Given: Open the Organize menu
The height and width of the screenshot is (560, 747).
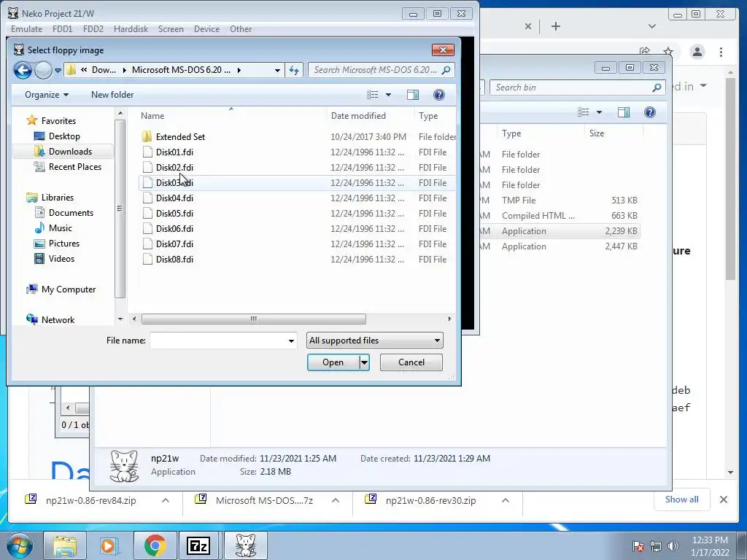Looking at the screenshot, I should [47, 95].
